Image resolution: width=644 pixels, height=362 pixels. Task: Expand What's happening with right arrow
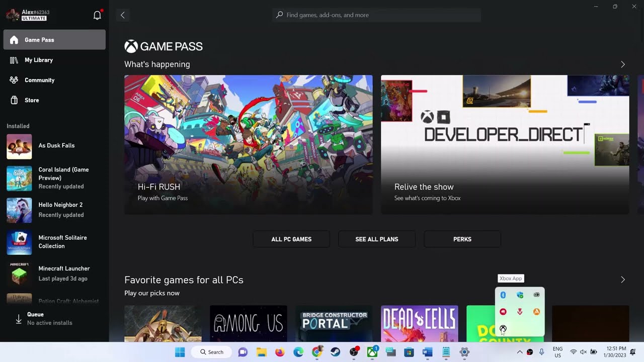coord(623,64)
